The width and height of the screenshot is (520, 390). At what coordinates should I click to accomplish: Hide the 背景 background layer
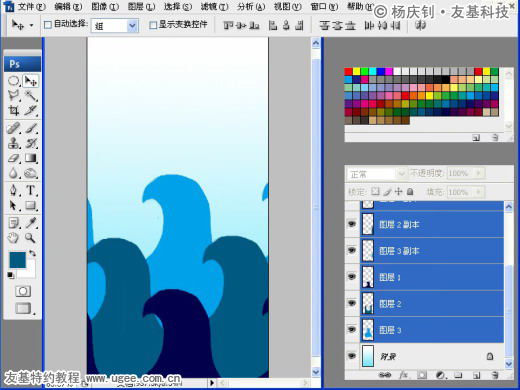click(x=352, y=356)
